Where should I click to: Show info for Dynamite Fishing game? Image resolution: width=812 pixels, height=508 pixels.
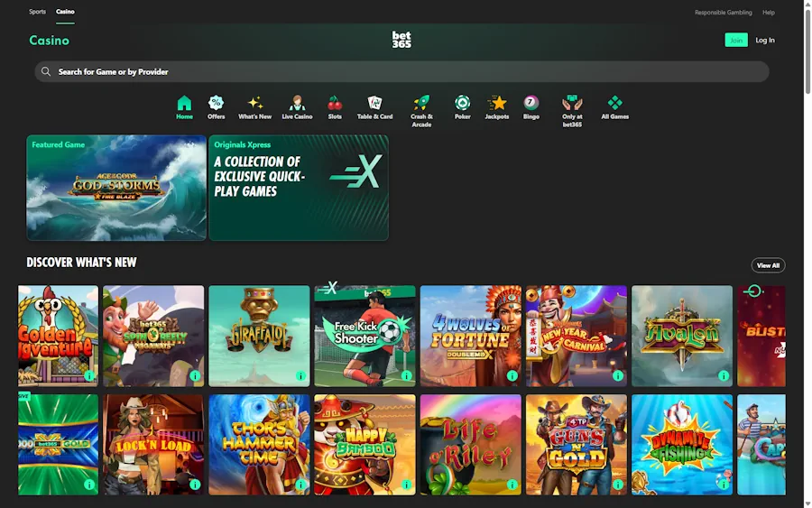724,485
